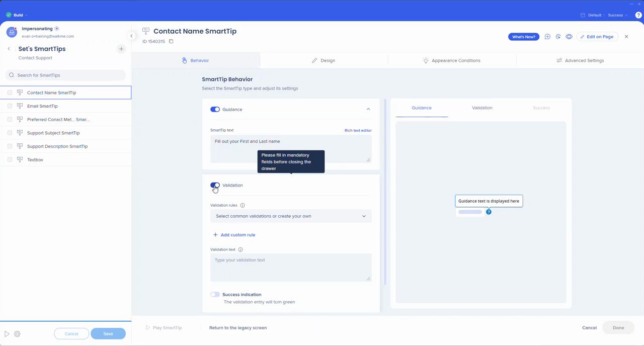644x346 pixels.
Task: Open settings gear in bottom left
Action: click(17, 334)
